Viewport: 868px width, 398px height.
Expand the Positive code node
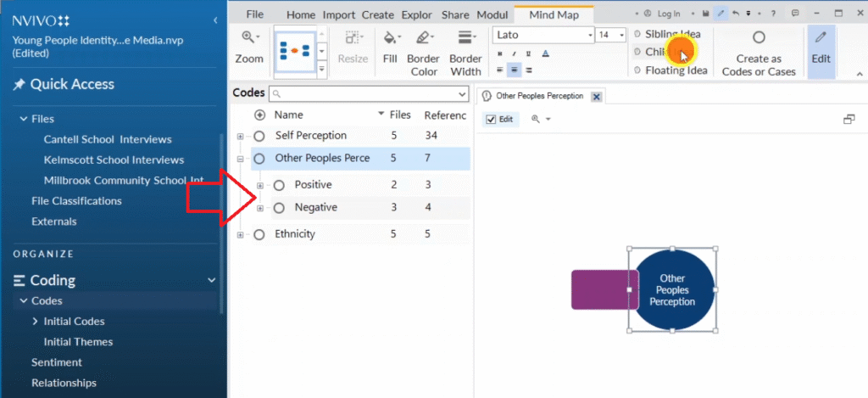point(260,185)
